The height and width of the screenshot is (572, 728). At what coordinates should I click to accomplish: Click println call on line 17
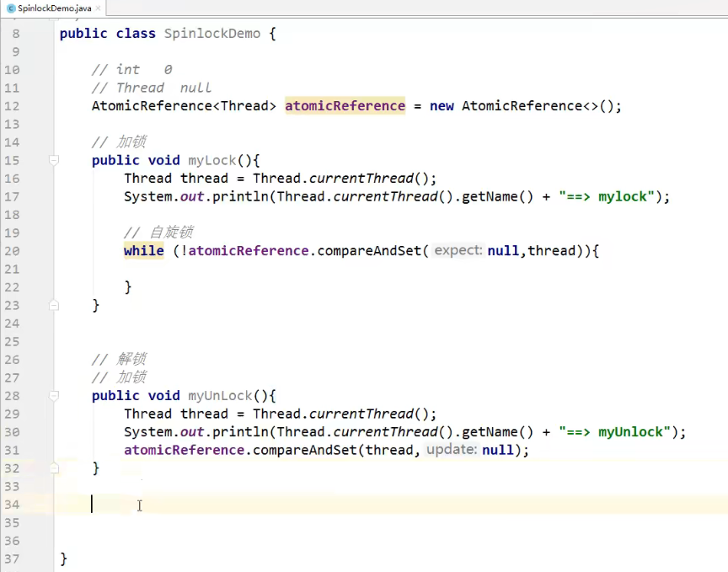240,196
